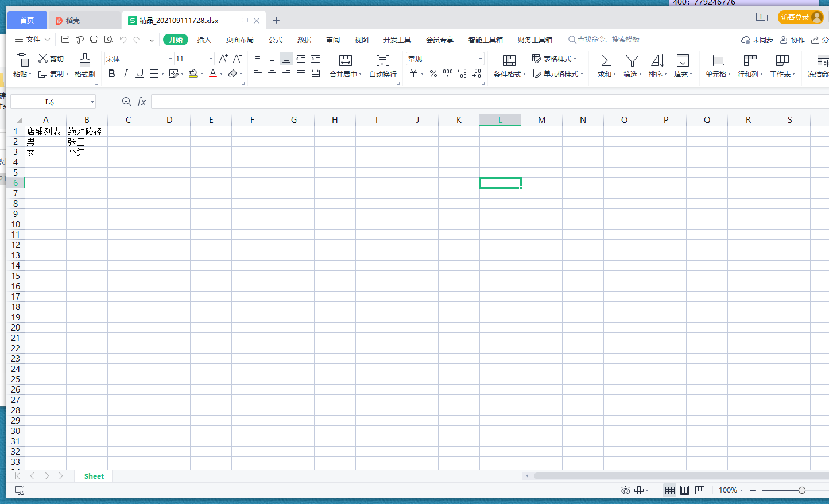Open the font size dropdown showing 11

point(211,59)
